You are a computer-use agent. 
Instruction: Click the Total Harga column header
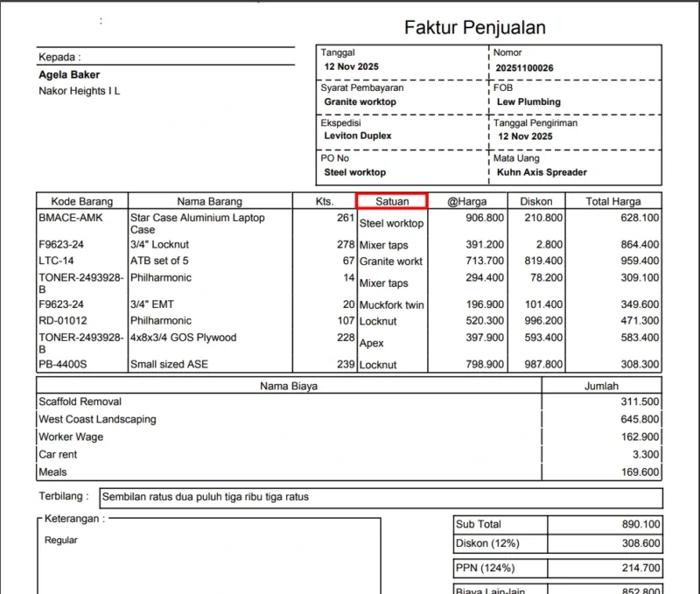click(613, 201)
